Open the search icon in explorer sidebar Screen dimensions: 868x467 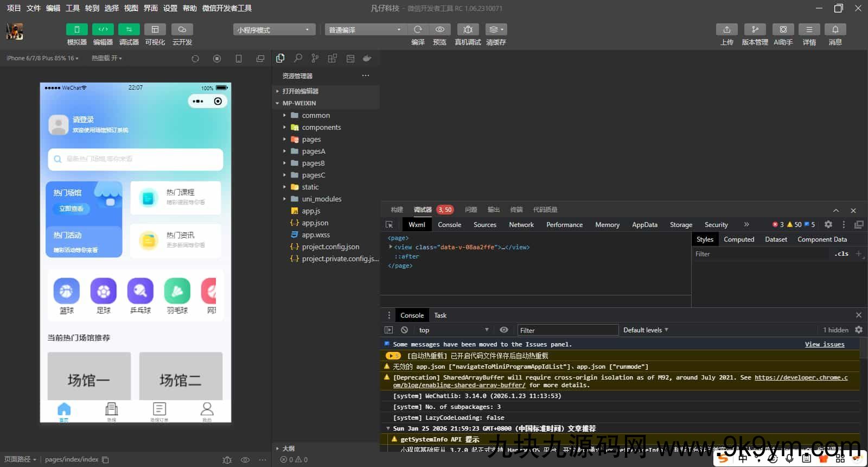click(x=298, y=58)
